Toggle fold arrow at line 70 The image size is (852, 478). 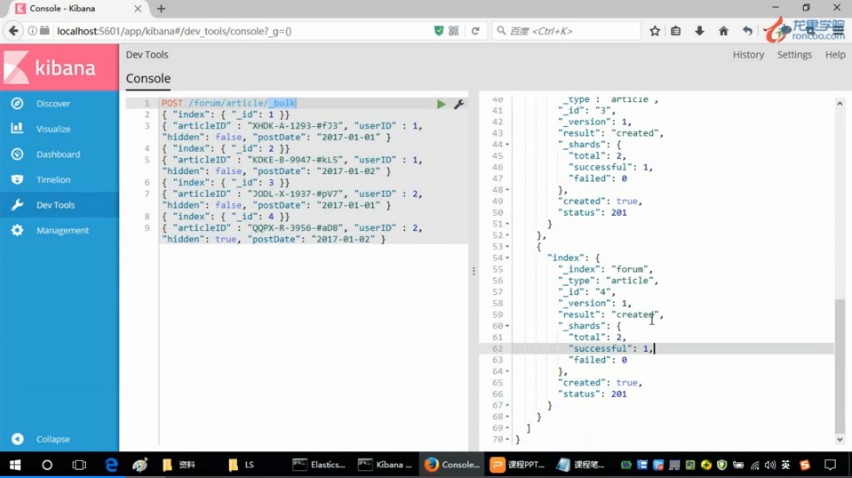tap(508, 439)
